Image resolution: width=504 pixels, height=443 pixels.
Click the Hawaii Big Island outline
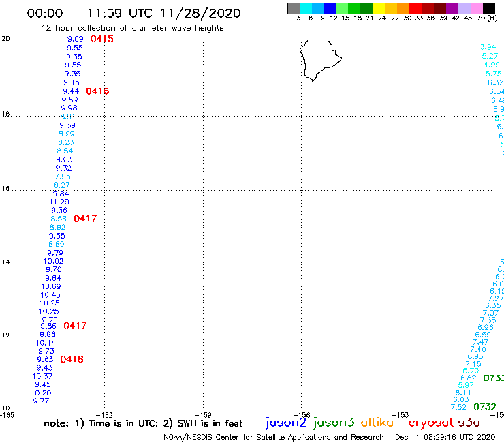[x=320, y=61]
